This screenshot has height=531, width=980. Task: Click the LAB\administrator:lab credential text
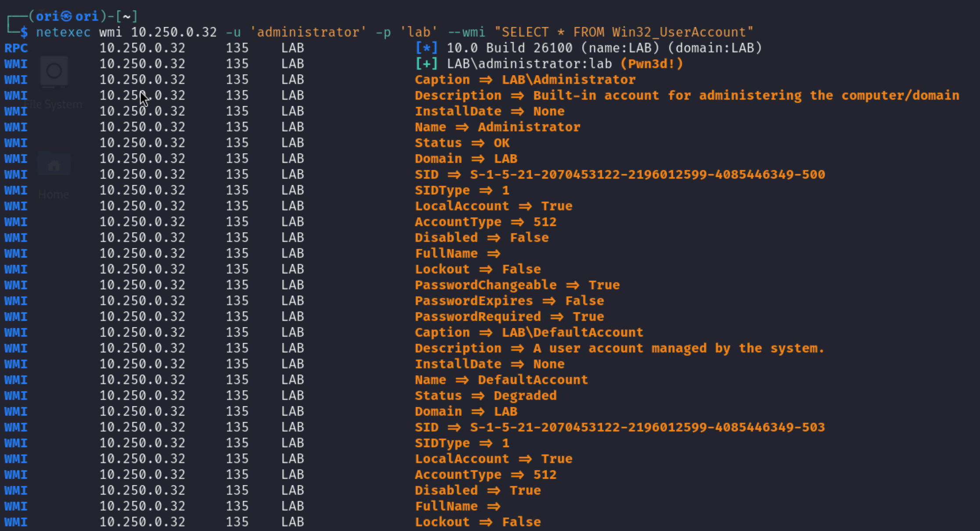(529, 64)
